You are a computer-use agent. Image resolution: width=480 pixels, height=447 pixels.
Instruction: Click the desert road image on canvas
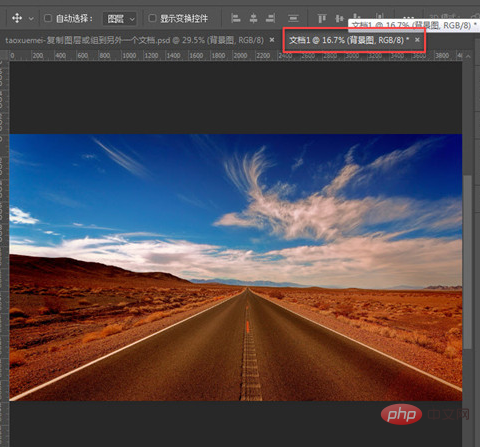click(236, 267)
